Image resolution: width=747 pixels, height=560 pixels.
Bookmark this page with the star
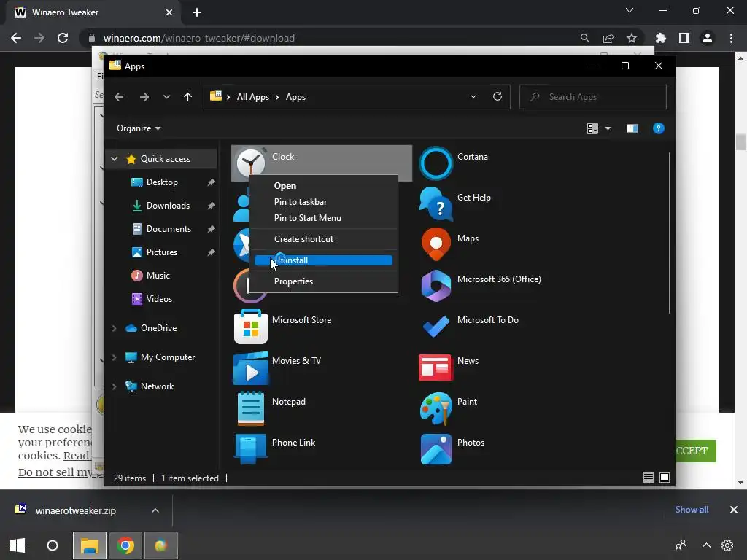(631, 38)
